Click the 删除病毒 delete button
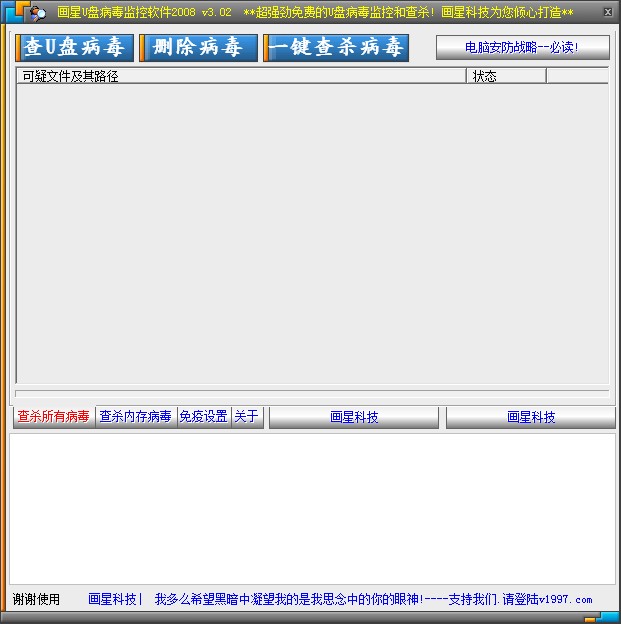The height and width of the screenshot is (624, 621). (198, 48)
